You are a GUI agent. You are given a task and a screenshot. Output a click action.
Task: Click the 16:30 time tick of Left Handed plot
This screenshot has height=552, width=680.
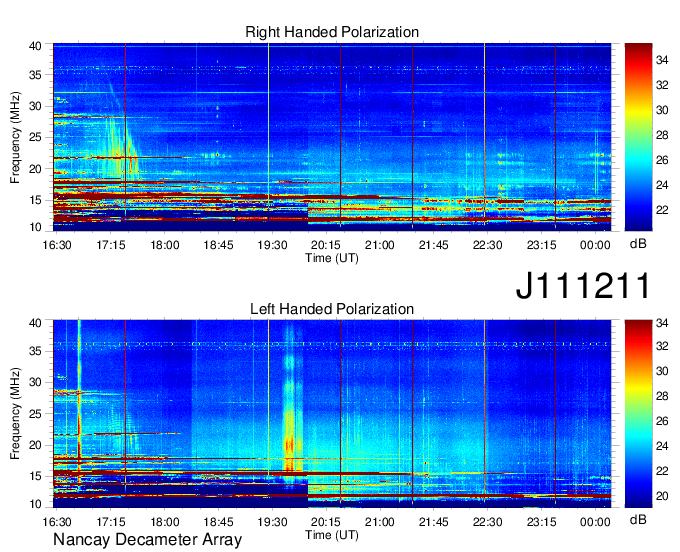[x=57, y=522]
